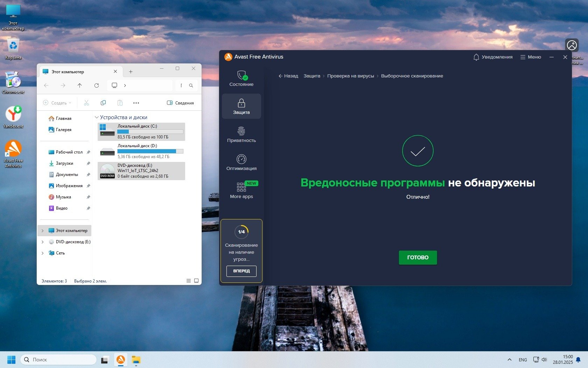
Task: Click the Уведомления bell icon
Action: pyautogui.click(x=476, y=57)
